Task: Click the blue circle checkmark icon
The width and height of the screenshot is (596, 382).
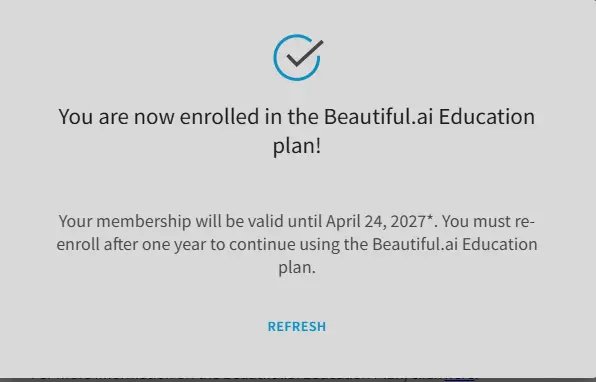Action: 298,57
